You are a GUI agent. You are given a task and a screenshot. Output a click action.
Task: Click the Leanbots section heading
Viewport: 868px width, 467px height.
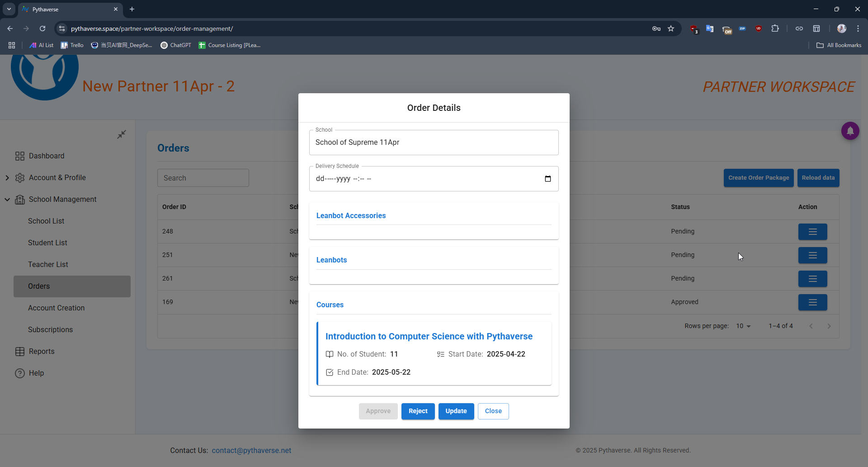(331, 260)
